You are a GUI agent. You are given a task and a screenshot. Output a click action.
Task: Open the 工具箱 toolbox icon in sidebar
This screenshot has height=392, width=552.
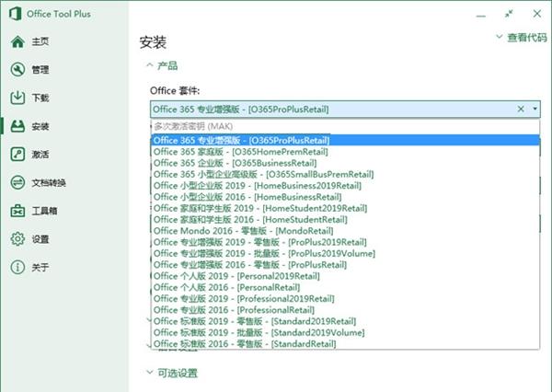pyautogui.click(x=17, y=211)
